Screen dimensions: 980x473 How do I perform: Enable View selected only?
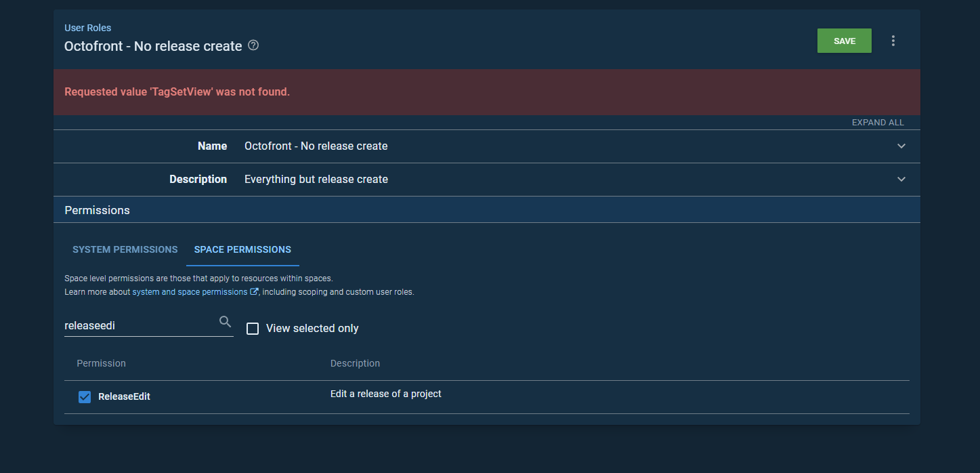253,328
